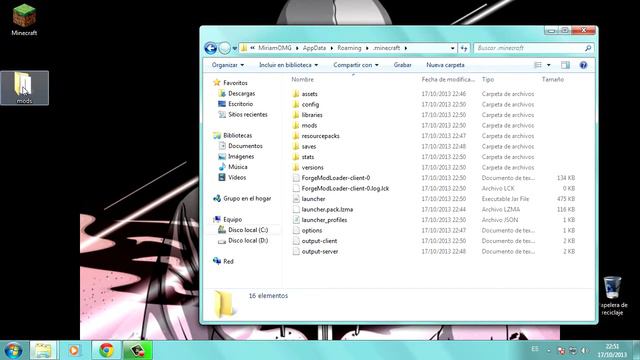Open the Organizar menu
The image size is (640, 360).
pyautogui.click(x=228, y=65)
